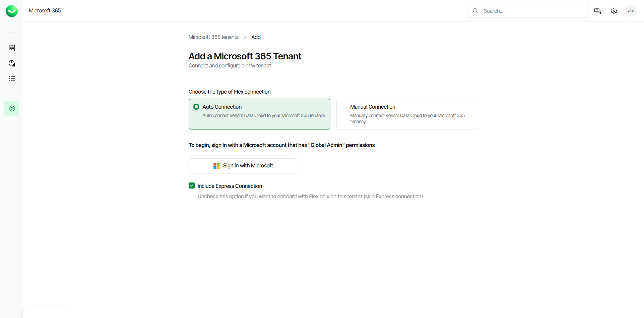Click the Include Express Connection label
The image size is (644, 318).
point(230,186)
